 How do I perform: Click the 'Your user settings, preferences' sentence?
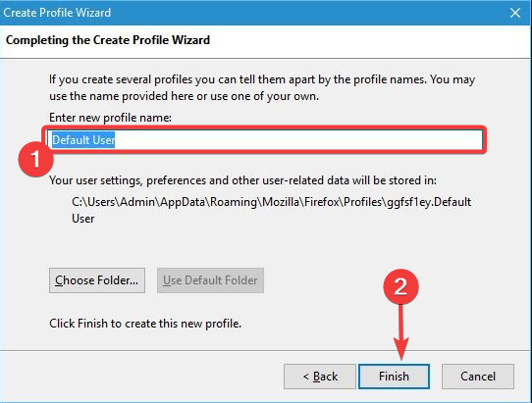[242, 180]
